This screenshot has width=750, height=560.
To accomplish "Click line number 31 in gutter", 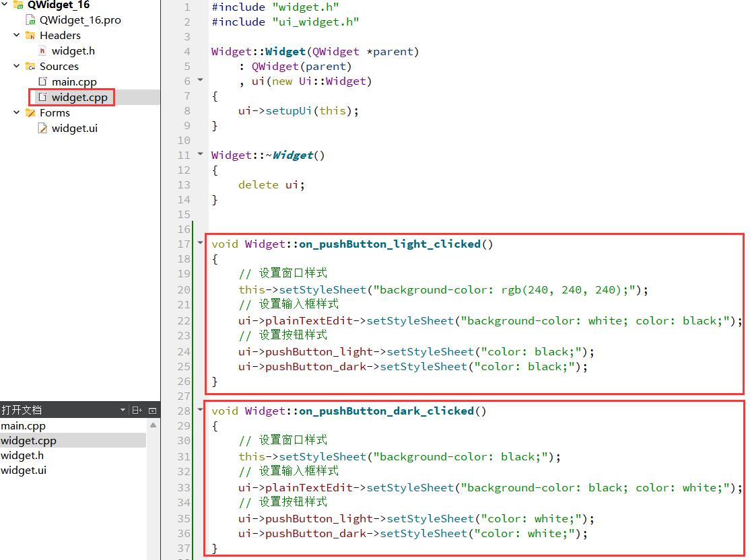I will coord(184,457).
